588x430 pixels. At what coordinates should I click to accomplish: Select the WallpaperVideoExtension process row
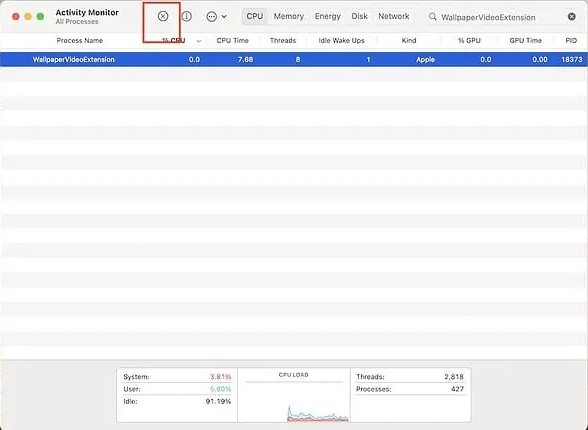click(294, 60)
